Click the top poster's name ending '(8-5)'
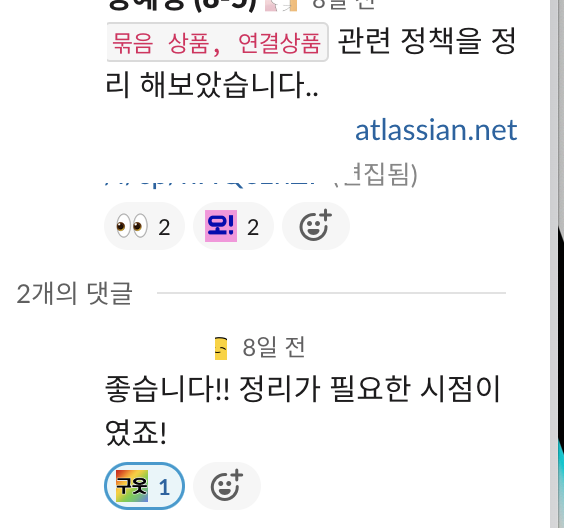 pos(182,5)
